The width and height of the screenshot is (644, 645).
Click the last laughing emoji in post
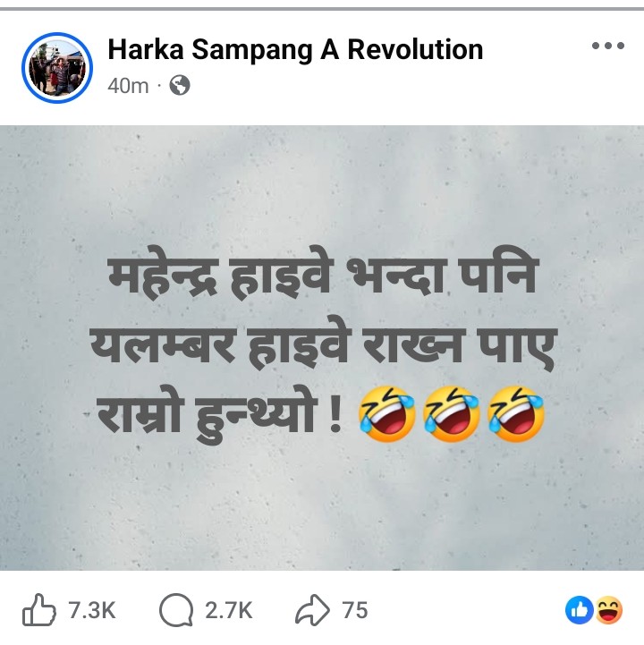[516, 414]
